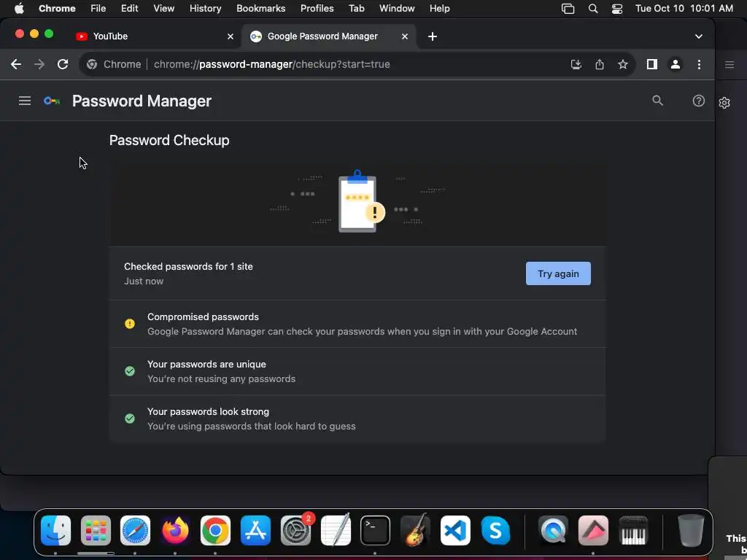Reload the Password Manager page
This screenshot has width=747, height=560.
pos(63,64)
